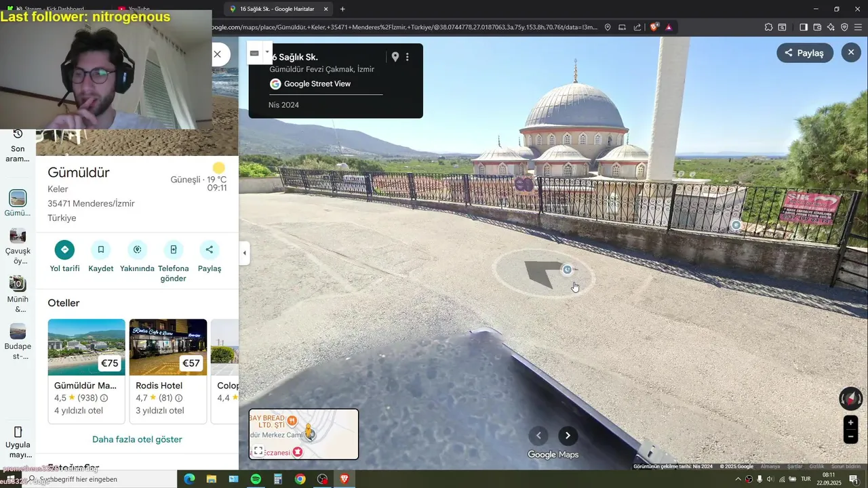Open Spotify from the taskbar
868x488 pixels.
256,479
